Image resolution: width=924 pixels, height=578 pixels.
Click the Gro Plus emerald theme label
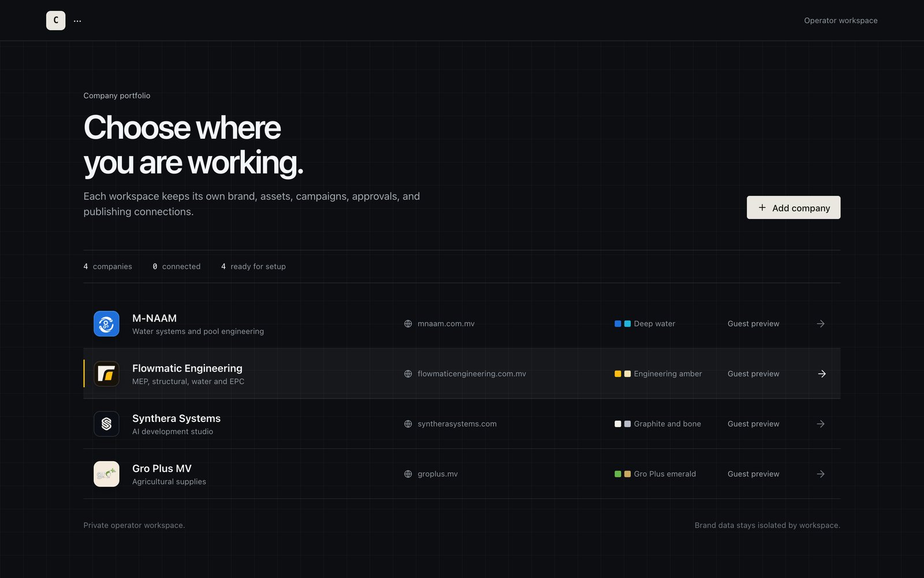[665, 474]
